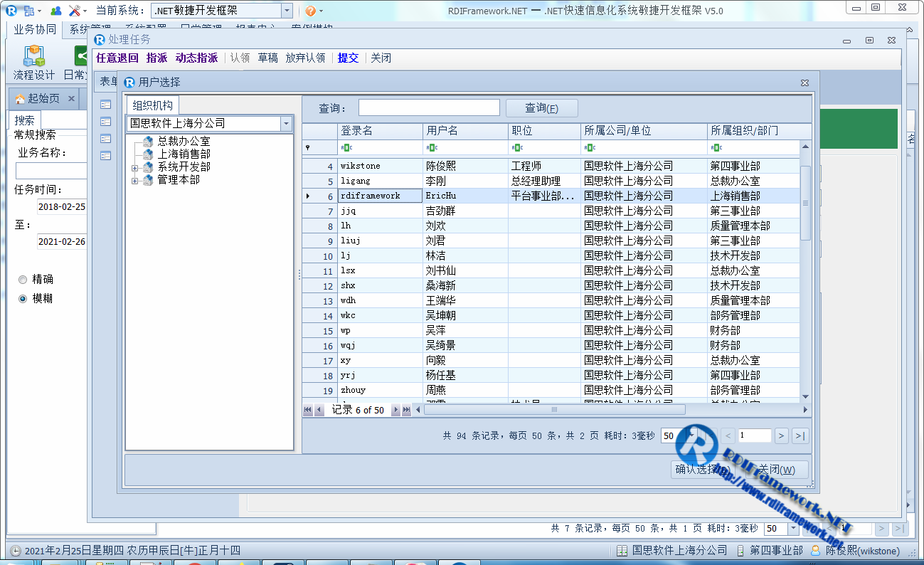The height and width of the screenshot is (565, 924).
Task: Click the 查询 search text field
Action: pos(429,107)
